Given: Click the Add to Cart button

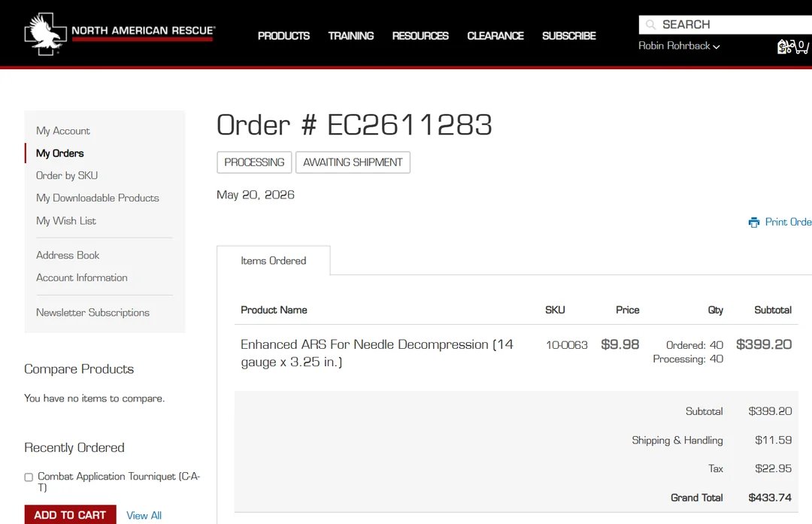Looking at the screenshot, I should (x=71, y=515).
